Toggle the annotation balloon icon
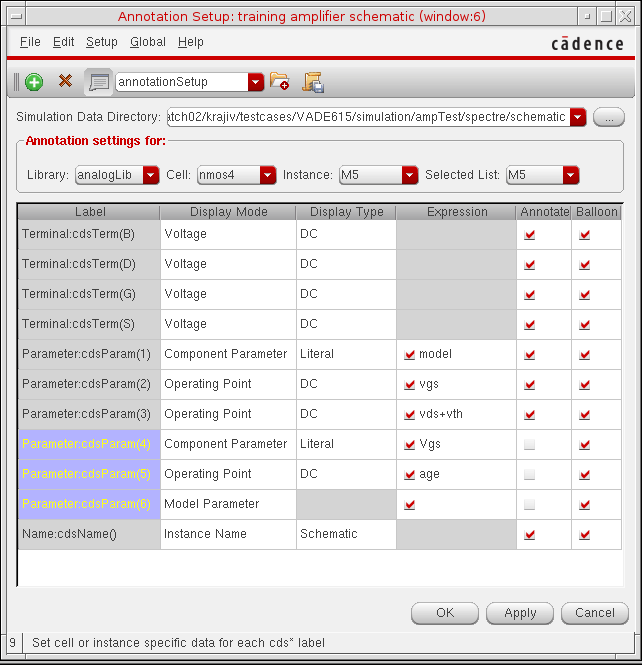Viewport: 642px width, 665px height. [98, 82]
